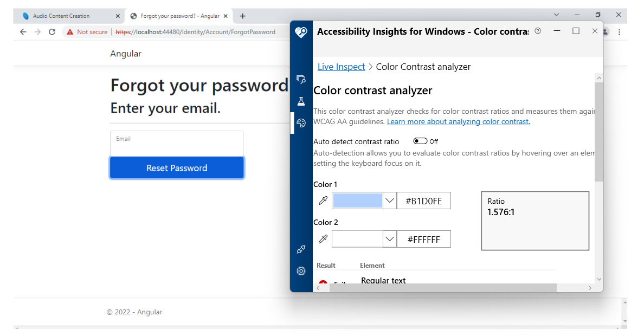Viewport: 644px width, 336px height.
Task: Enable the Auto detect contrast ratio toggle
Action: click(x=420, y=141)
